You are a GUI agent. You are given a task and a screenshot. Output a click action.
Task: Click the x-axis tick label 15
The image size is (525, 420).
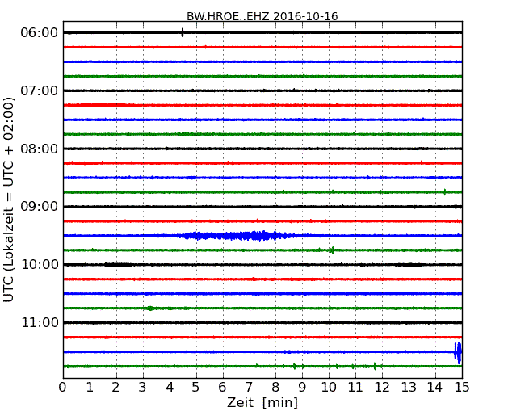coord(462,388)
